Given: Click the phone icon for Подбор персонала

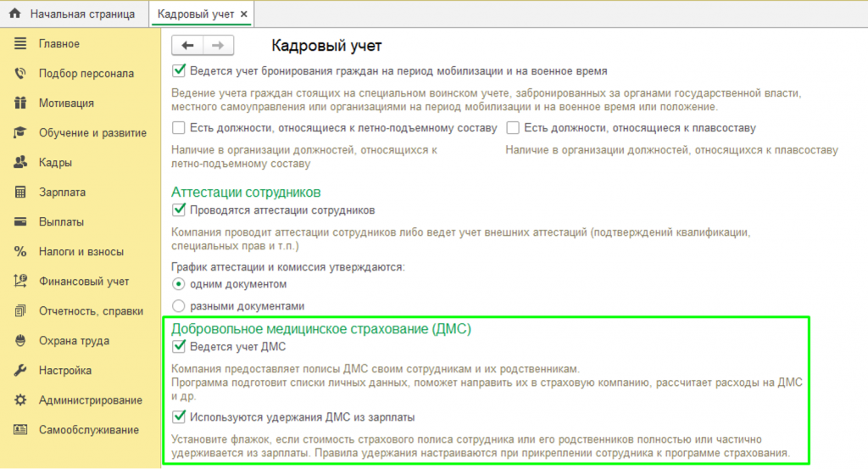Looking at the screenshot, I should point(20,73).
